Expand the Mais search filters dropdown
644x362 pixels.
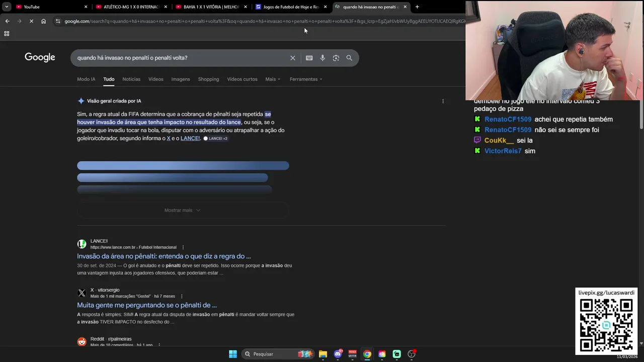(273, 79)
